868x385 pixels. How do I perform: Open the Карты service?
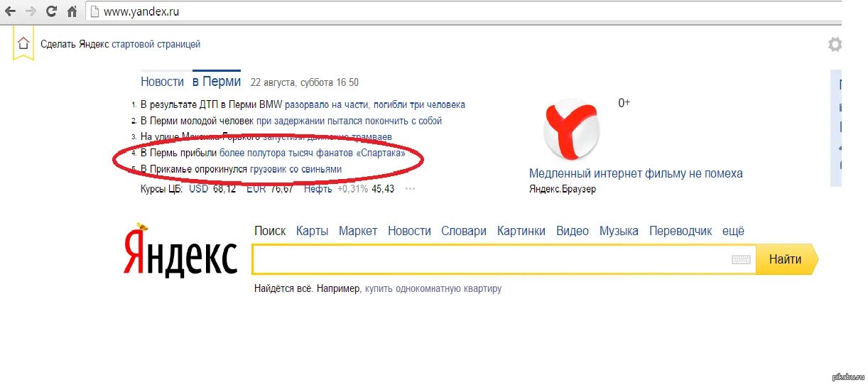pos(313,231)
